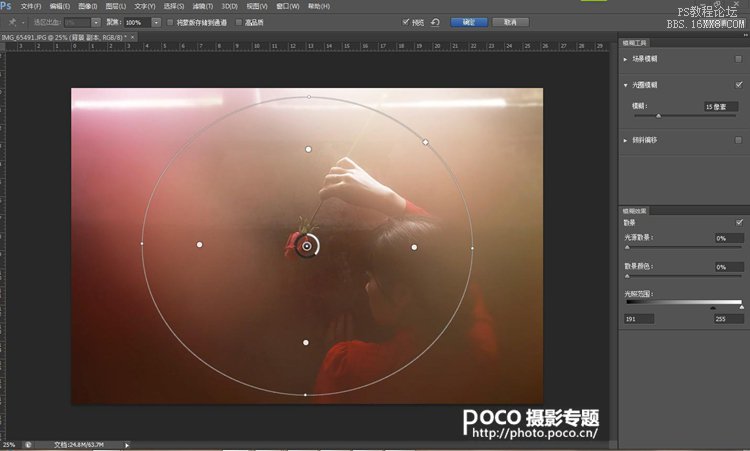Click the right ellipse boundary handle
Image resolution: width=750 pixels, height=451 pixels.
pyautogui.click(x=473, y=248)
